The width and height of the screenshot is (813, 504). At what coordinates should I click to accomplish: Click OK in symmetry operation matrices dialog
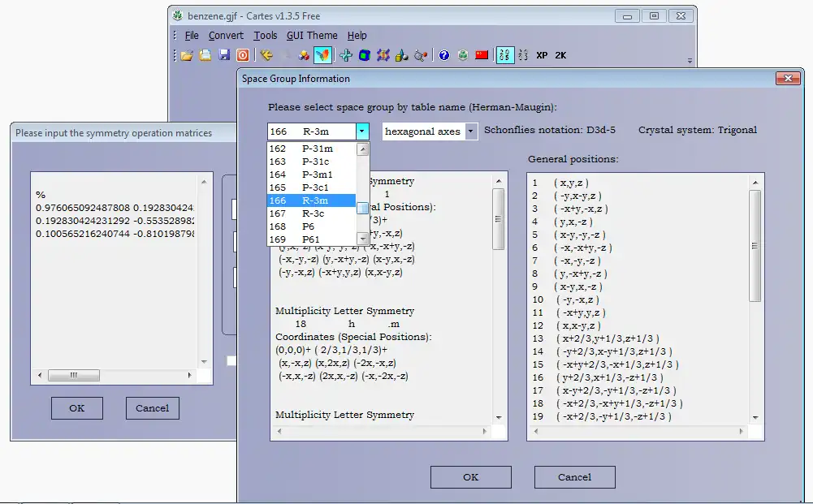[76, 408]
